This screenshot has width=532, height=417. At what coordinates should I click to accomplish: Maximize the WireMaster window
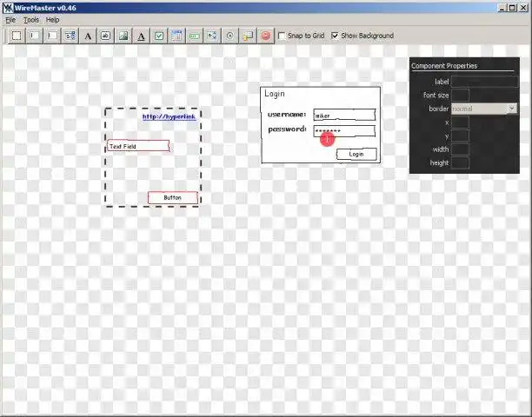tap(512, 8)
